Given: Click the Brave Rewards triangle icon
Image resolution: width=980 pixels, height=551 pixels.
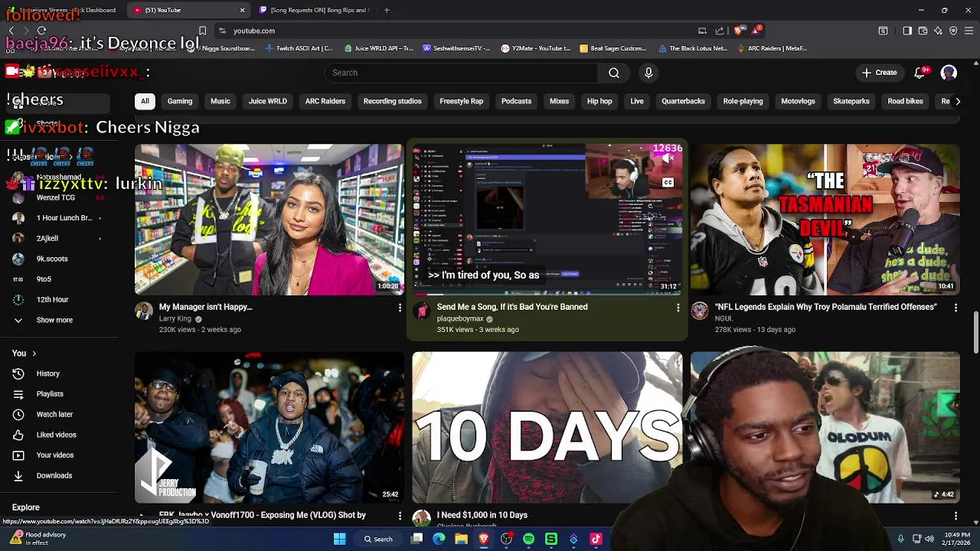Looking at the screenshot, I should click(x=756, y=31).
